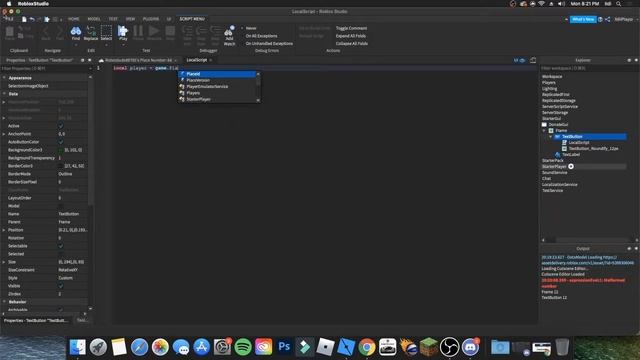This screenshot has height=360, width=640.
Task: Click the plus icon next to StarterPlayer
Action: point(571,167)
